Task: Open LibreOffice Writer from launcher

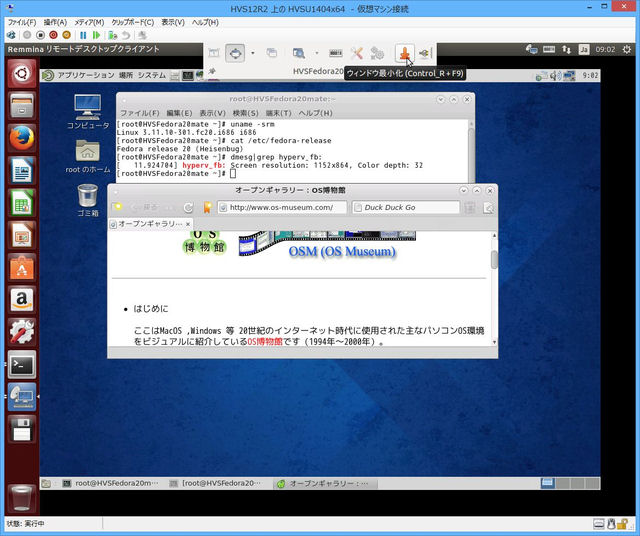Action: pyautogui.click(x=22, y=170)
